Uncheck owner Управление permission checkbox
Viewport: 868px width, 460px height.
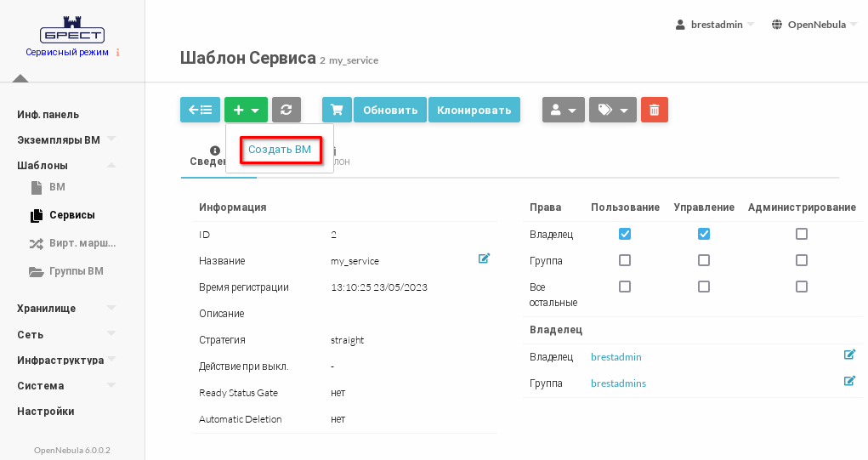704,234
